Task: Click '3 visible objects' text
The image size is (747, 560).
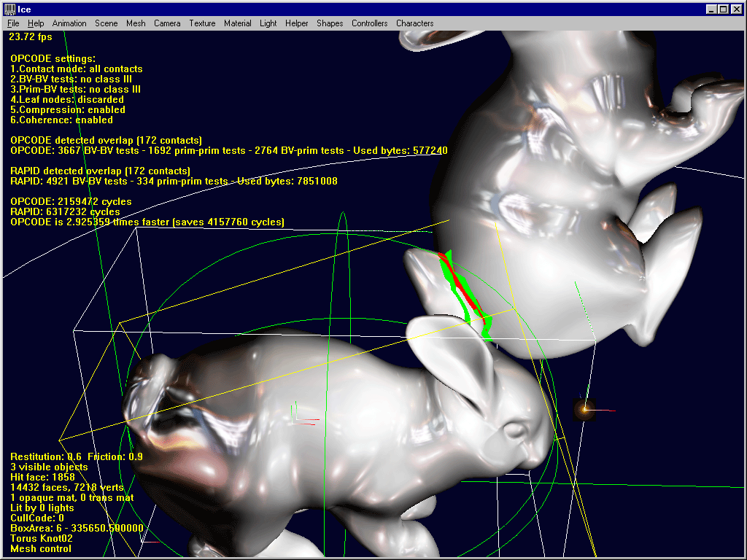Action: [x=49, y=467]
